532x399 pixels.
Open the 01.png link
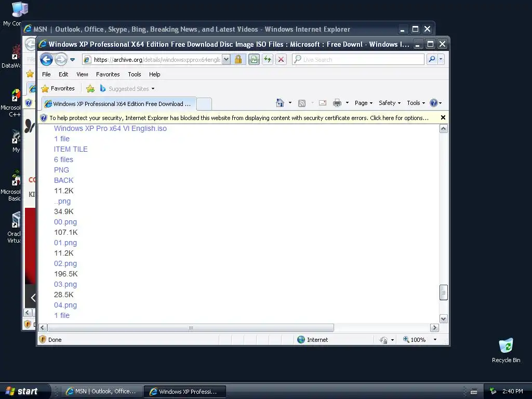tap(65, 243)
